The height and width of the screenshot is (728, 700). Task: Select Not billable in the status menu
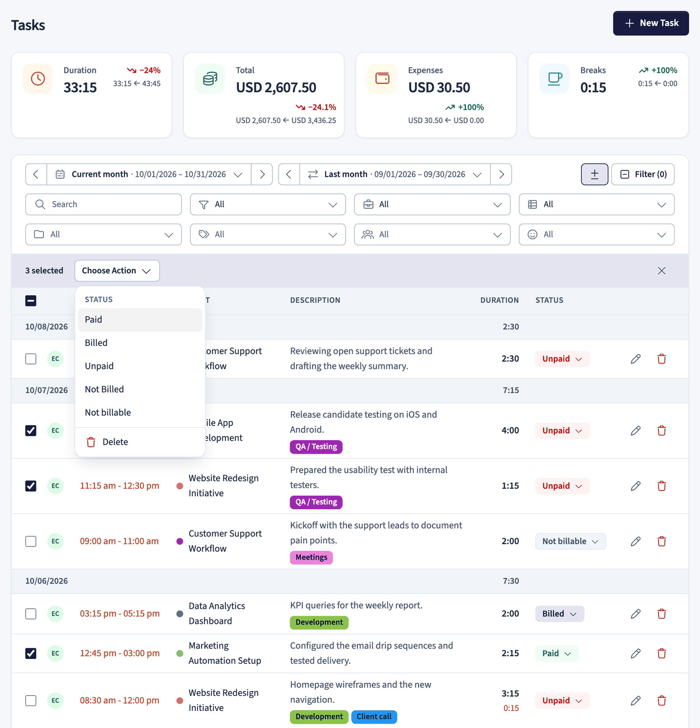click(x=140, y=413)
